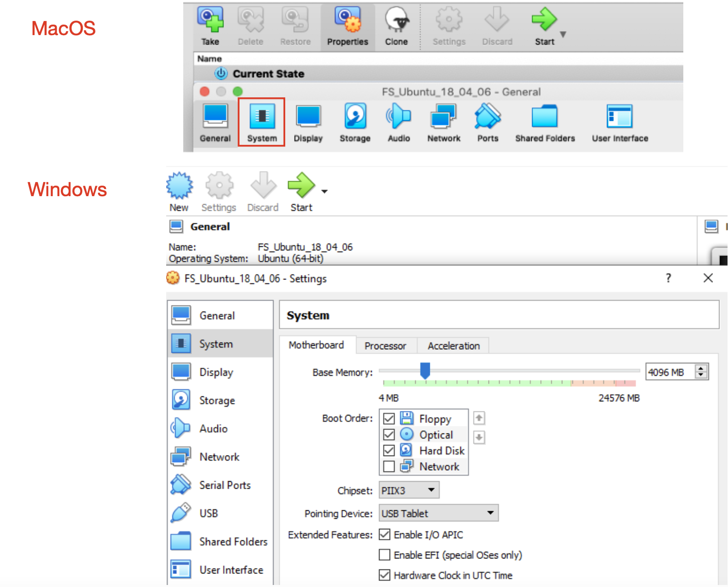The image size is (728, 587).
Task: Toggle Hardware Clock in UTC Time
Action: click(385, 575)
